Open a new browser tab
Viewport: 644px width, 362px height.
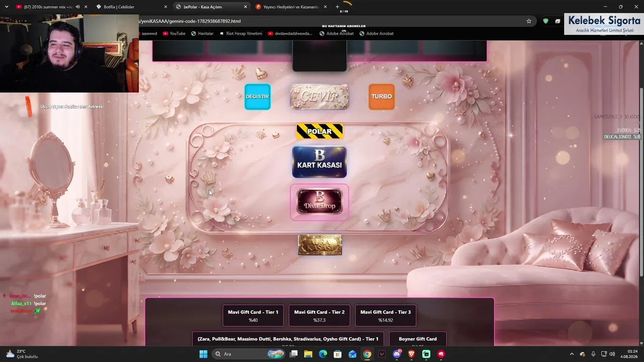click(x=337, y=7)
